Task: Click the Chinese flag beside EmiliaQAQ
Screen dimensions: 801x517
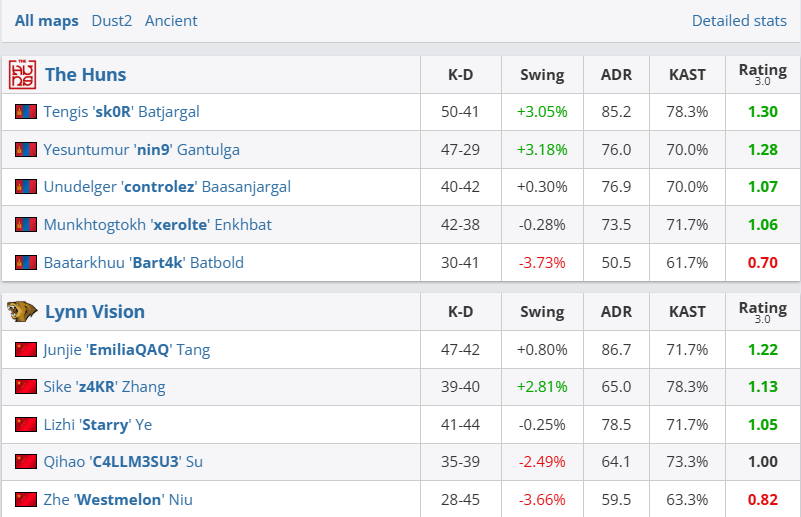Action: [x=26, y=350]
